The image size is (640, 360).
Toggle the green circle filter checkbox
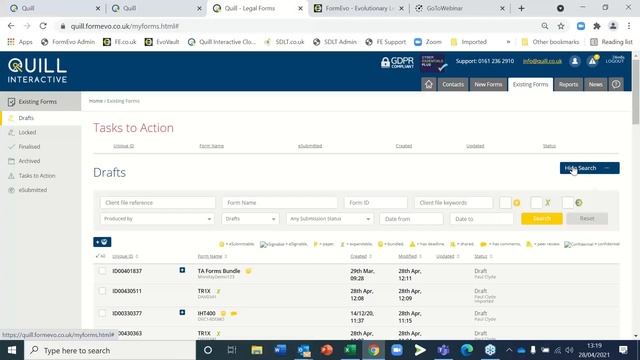567,202
